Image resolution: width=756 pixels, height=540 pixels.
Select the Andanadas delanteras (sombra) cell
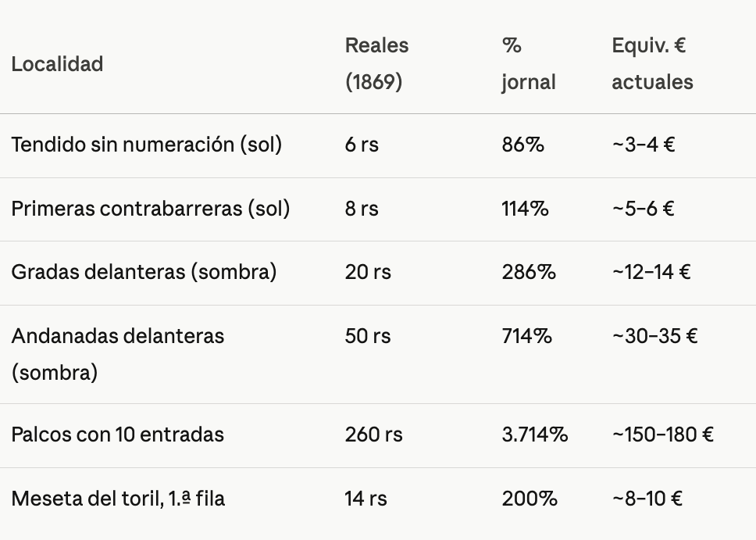coord(118,354)
